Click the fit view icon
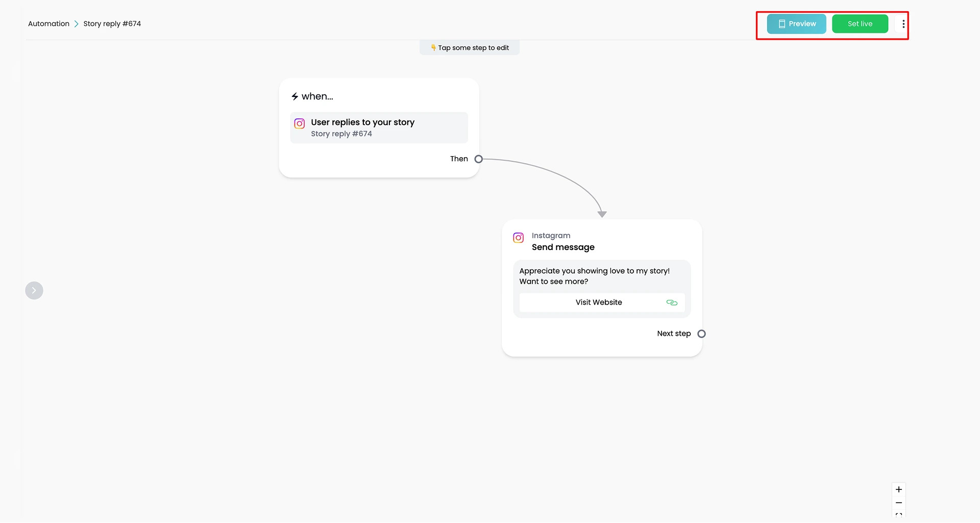980x523 pixels. coord(899,515)
